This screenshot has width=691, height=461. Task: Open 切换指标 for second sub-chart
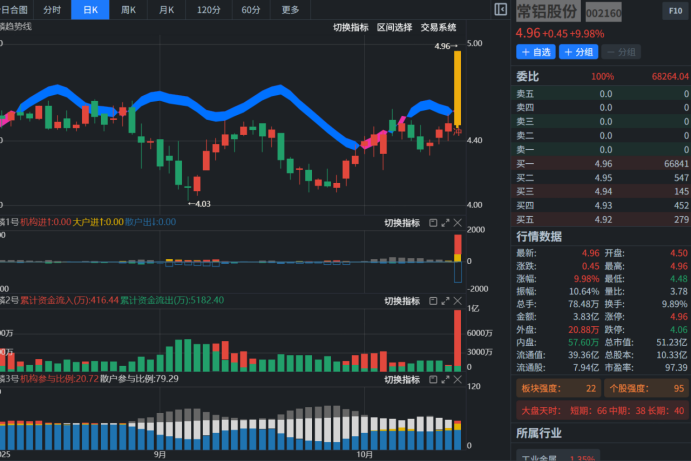coord(402,300)
